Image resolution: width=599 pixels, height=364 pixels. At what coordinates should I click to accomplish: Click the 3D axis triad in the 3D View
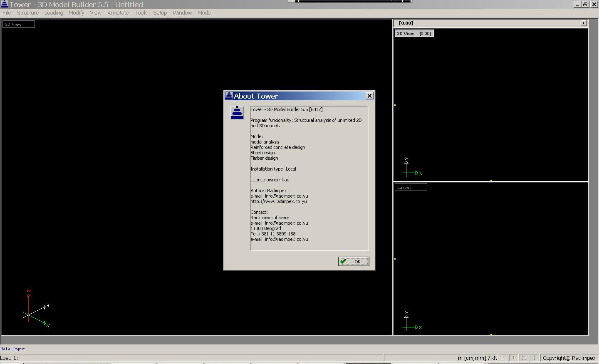[x=37, y=309]
